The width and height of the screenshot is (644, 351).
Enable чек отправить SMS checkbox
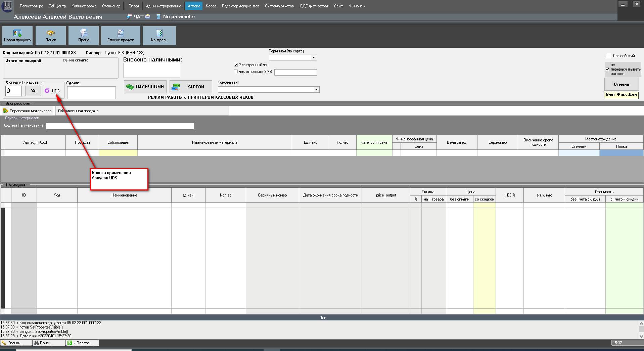tap(236, 72)
